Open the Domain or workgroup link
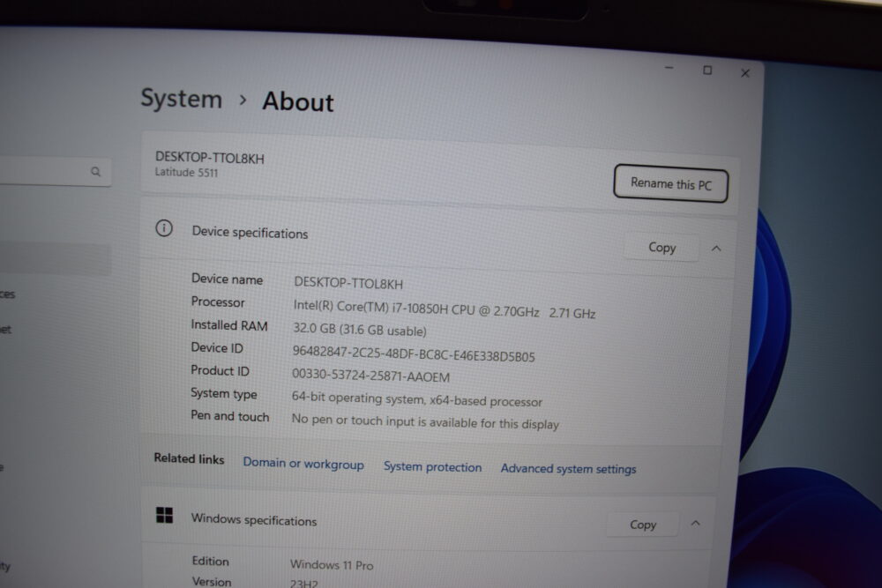 [x=303, y=464]
